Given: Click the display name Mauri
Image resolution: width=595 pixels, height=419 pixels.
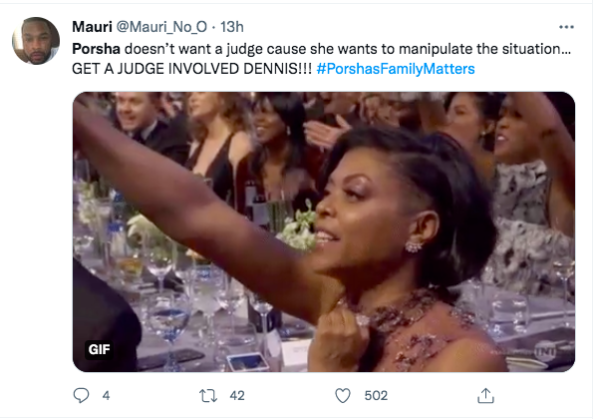Looking at the screenshot, I should coord(92,27).
